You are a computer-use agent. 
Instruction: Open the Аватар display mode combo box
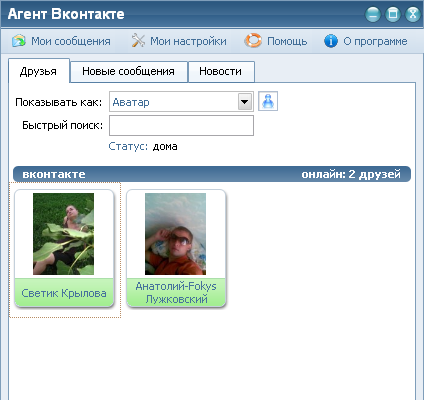181,102
